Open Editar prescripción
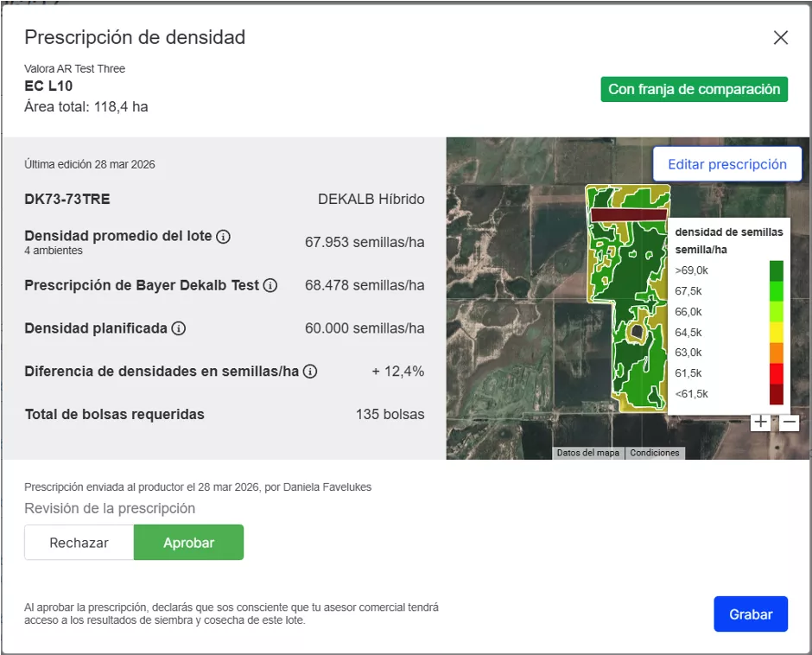The image size is (812, 655). (726, 163)
